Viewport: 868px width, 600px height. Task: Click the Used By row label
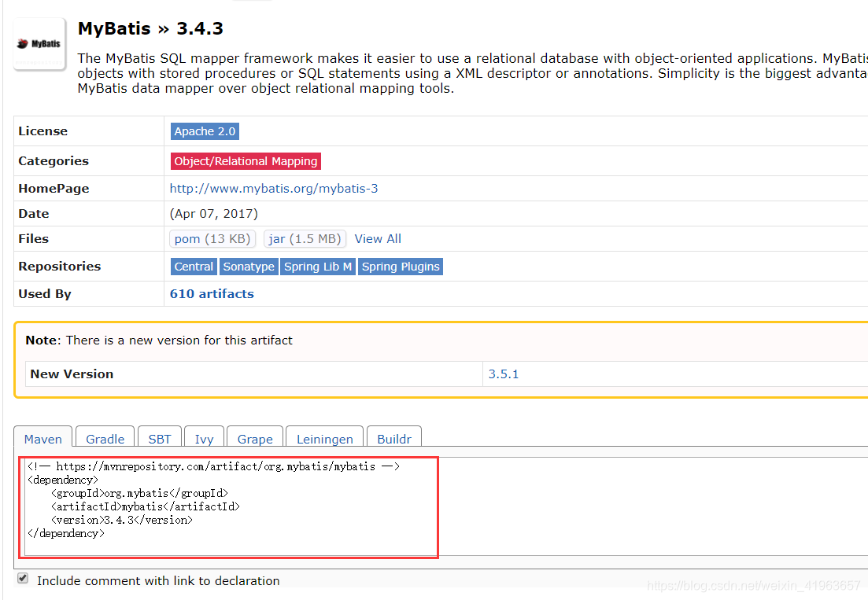45,293
